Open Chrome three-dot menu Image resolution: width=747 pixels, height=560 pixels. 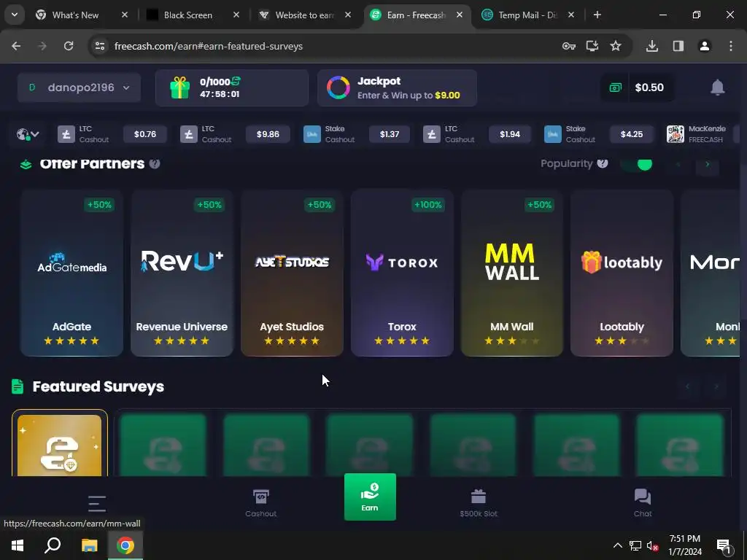(x=731, y=46)
